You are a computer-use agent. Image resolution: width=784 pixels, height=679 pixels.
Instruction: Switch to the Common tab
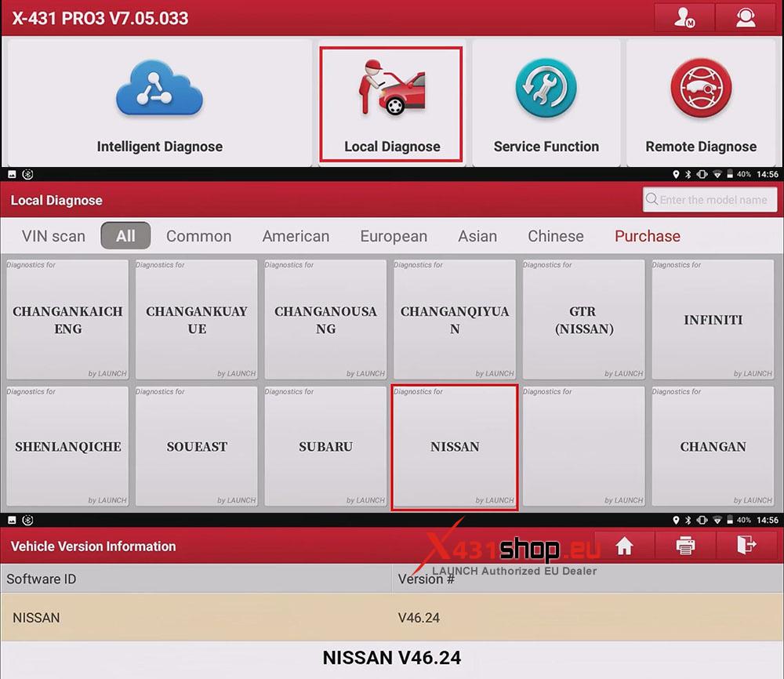pos(198,236)
